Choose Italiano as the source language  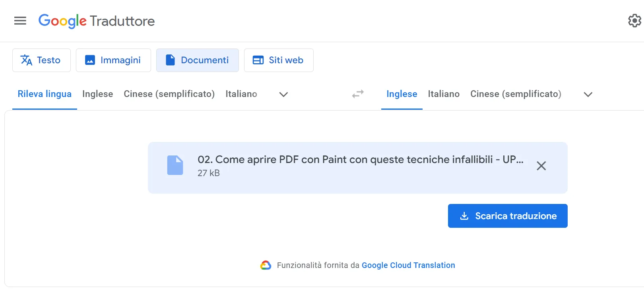coord(241,94)
